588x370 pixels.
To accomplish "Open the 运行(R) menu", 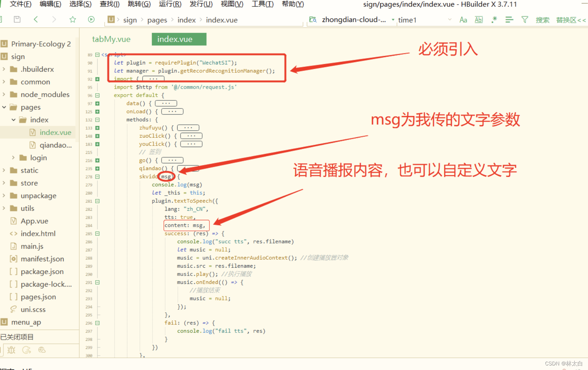I will 170,4.
